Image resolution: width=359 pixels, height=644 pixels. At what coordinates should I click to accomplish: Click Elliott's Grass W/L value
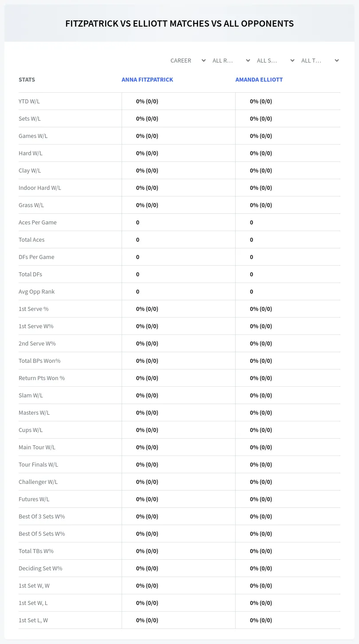[261, 205]
